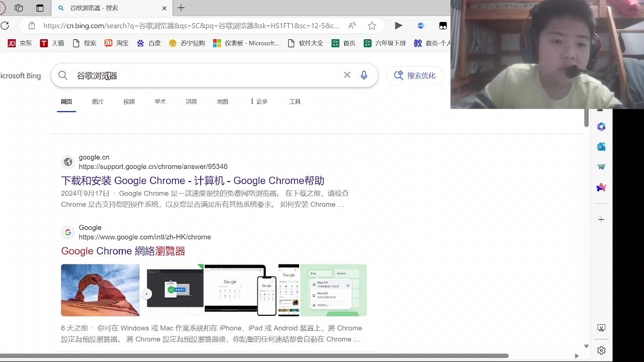
Task: Click the read aloud icon in address bar
Action: pyautogui.click(x=352, y=26)
